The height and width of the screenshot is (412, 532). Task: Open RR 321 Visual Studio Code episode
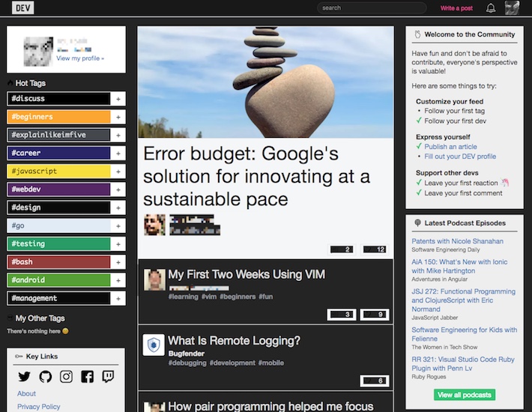463,363
